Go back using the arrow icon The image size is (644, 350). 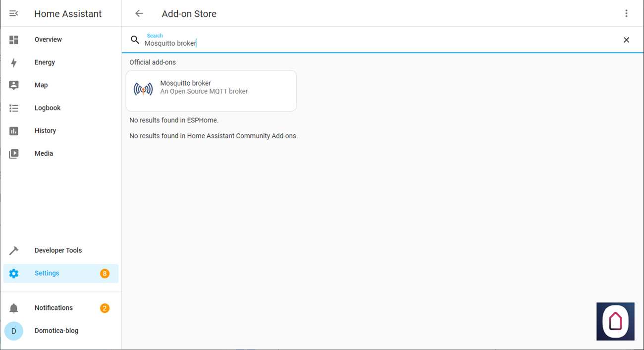pyautogui.click(x=139, y=14)
